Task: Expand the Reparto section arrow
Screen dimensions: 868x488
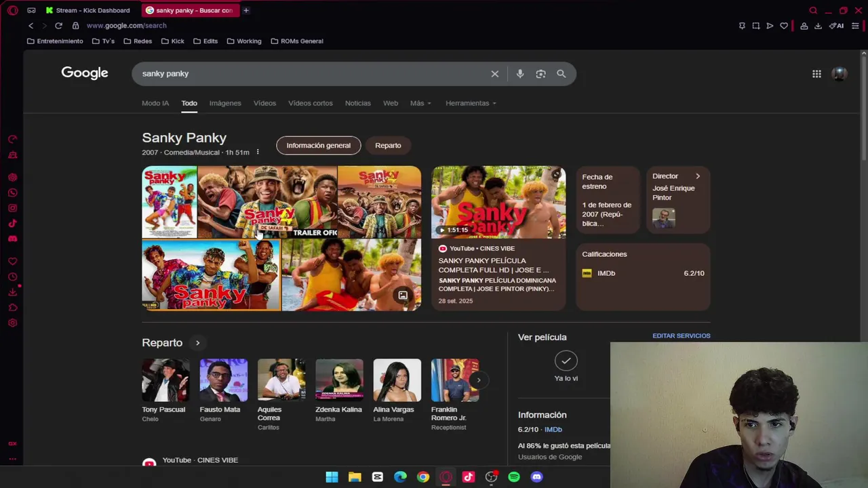Action: [197, 343]
